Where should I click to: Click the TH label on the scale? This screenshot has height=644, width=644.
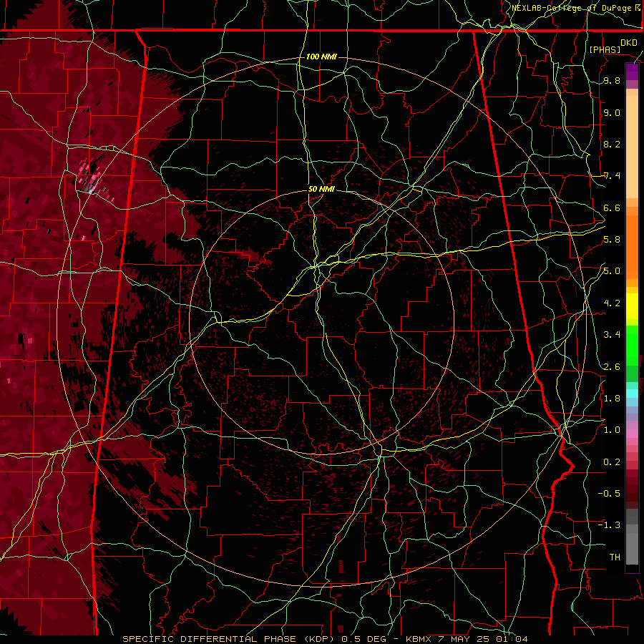tap(615, 557)
